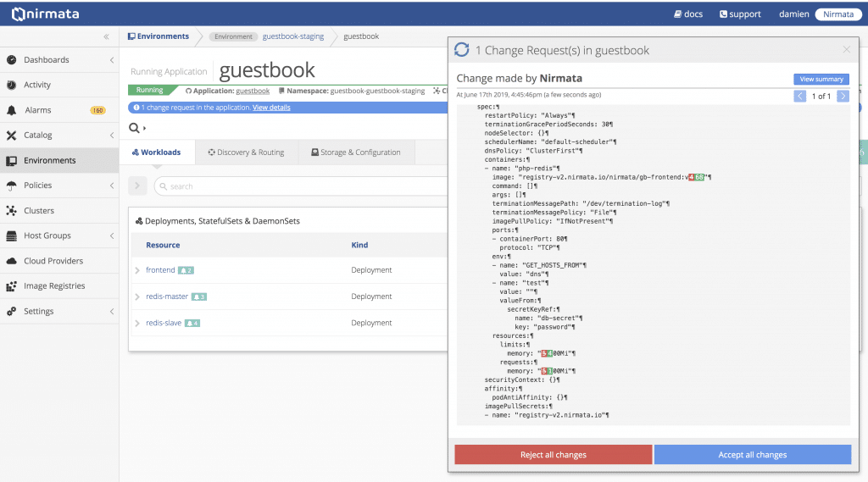Expand the Settings menu chevron
The image size is (868, 482).
tap(112, 311)
